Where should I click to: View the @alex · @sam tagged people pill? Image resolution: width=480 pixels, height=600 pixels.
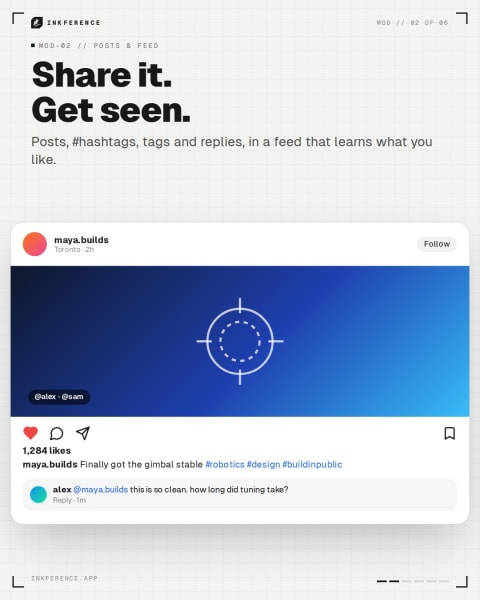pyautogui.click(x=59, y=397)
